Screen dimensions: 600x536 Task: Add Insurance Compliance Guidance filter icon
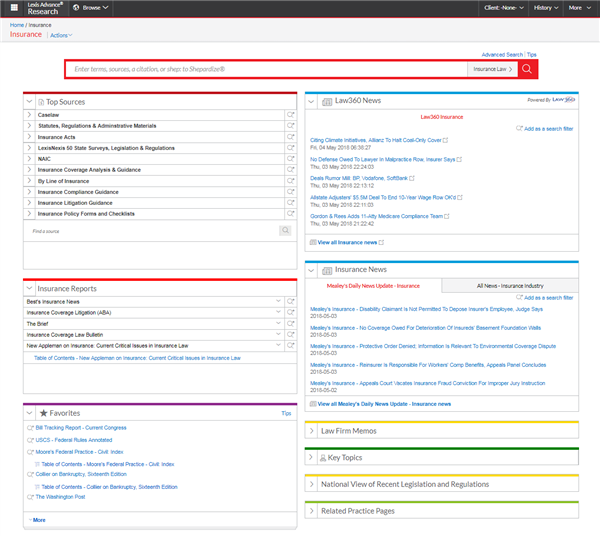click(291, 192)
